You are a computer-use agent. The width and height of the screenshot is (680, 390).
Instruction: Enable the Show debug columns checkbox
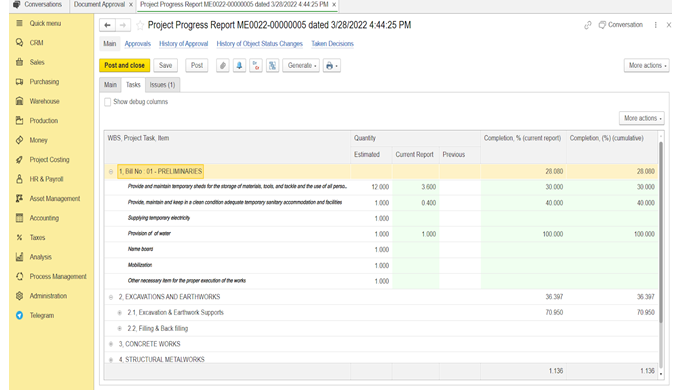click(108, 102)
